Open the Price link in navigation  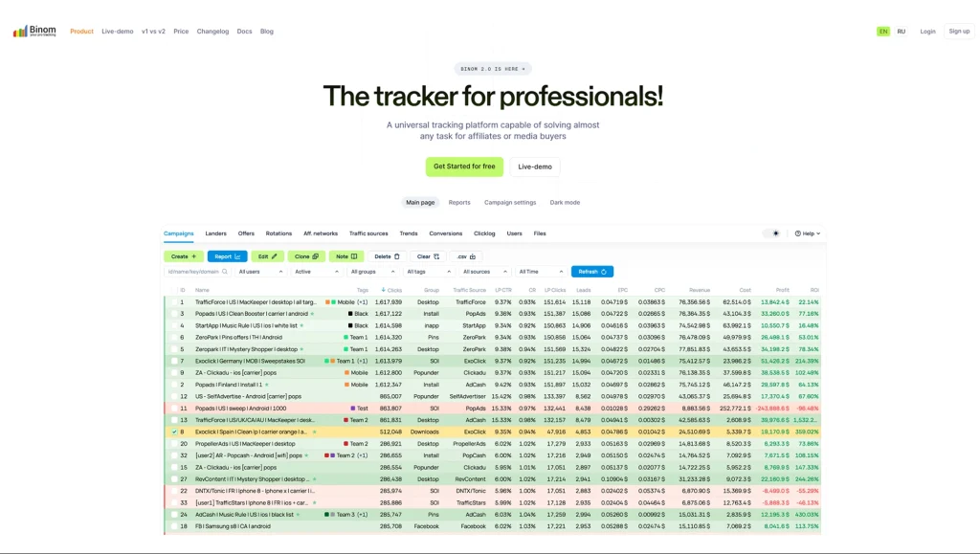(x=181, y=32)
